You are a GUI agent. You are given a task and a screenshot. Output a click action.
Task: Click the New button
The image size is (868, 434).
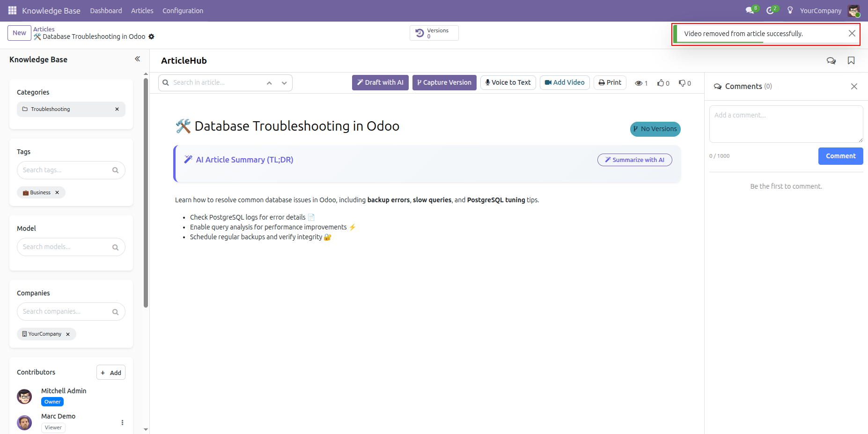pos(19,33)
